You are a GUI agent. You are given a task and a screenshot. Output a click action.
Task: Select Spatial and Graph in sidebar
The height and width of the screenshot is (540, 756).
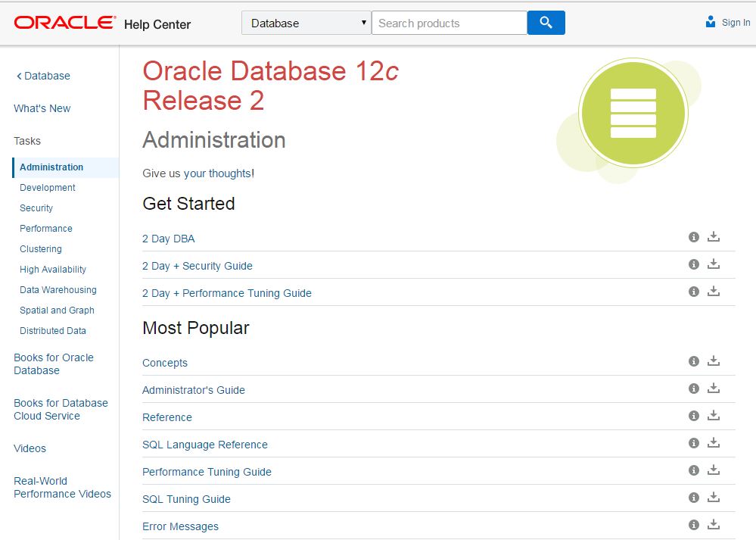coord(57,311)
